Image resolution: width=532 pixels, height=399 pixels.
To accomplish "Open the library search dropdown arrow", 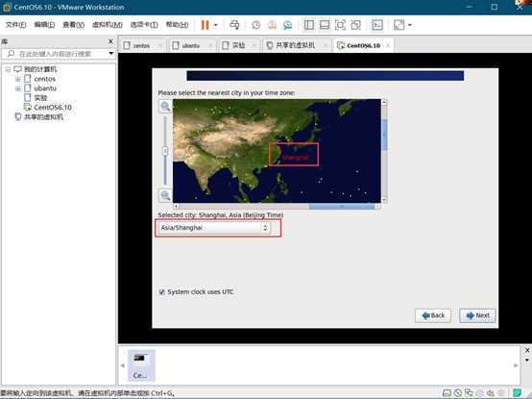I will pyautogui.click(x=111, y=53).
